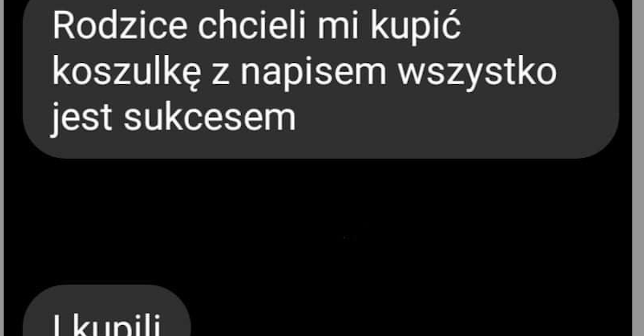Click the word "kupili" in second bubble
This screenshot has height=336, width=644.
tap(117, 325)
